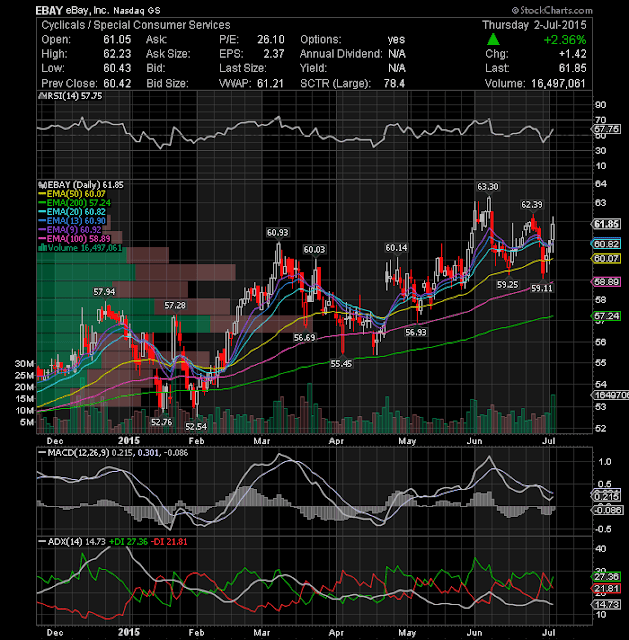Click the 52.76 January low annotation
Image resolution: width=629 pixels, height=640 pixels.
[162, 422]
